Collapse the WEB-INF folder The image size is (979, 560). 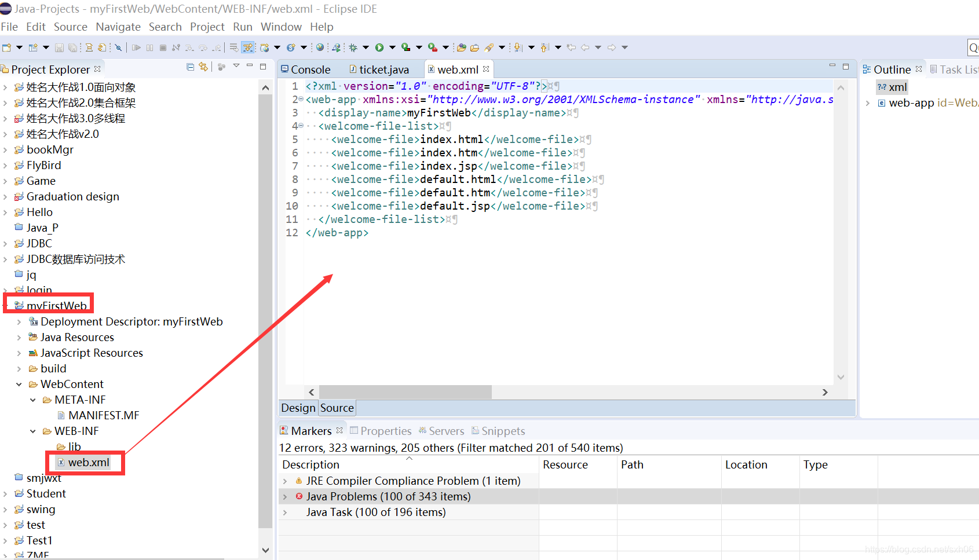tap(33, 431)
